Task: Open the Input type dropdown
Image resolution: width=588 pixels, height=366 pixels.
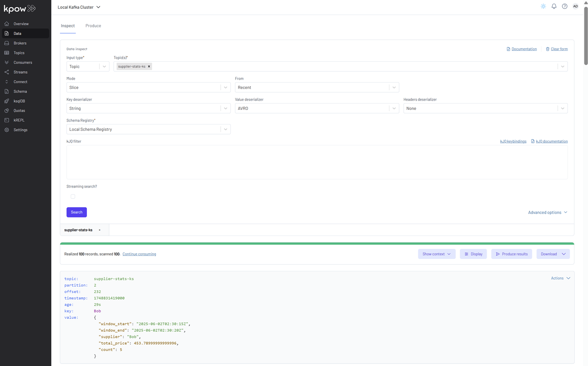Action: [88, 66]
